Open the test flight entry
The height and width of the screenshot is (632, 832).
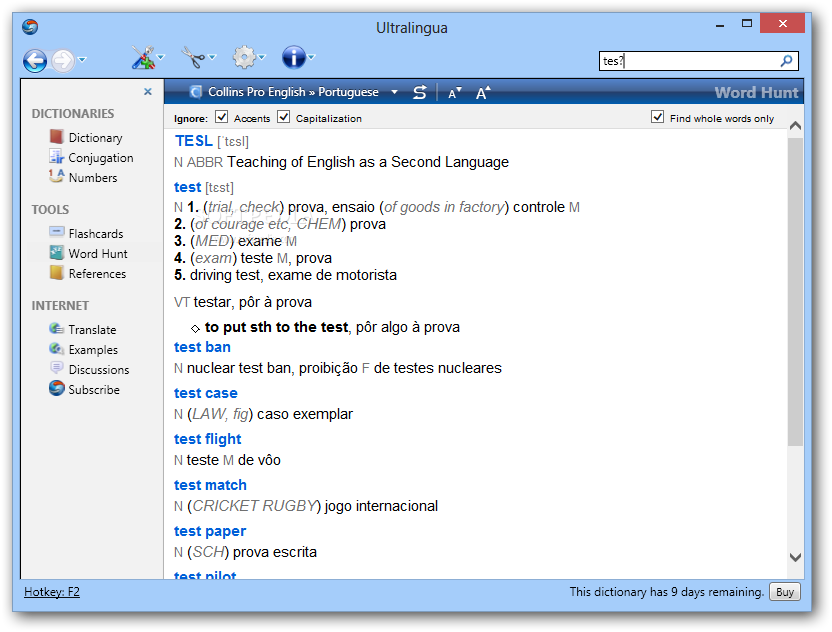click(x=207, y=439)
